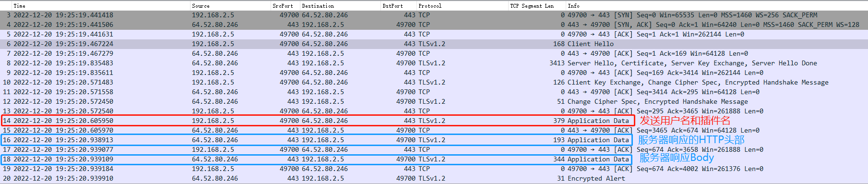Select packet 13 at time 19:25:20.572540
Screen dimensions: 868x184
[x=434, y=111]
